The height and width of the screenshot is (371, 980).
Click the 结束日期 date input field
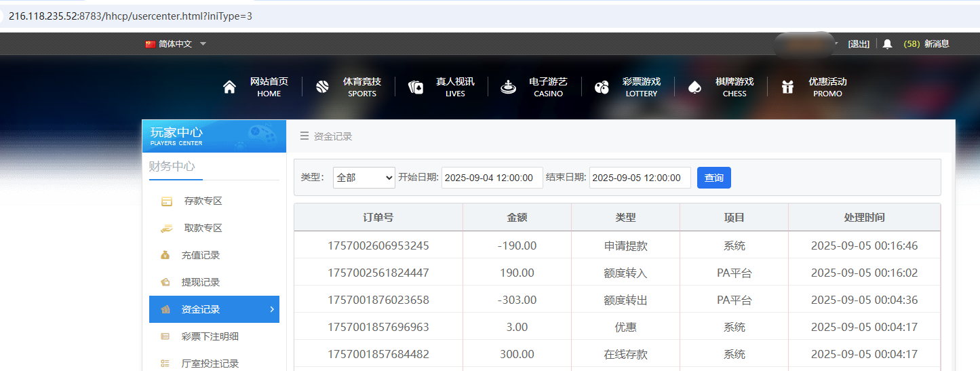coord(640,178)
